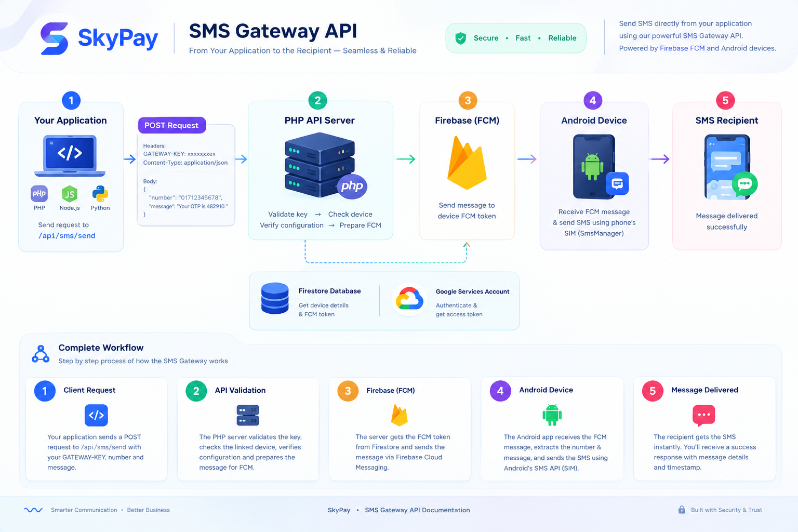This screenshot has height=532, width=798.
Task: Click the SkyPay logo
Action: coord(99,38)
